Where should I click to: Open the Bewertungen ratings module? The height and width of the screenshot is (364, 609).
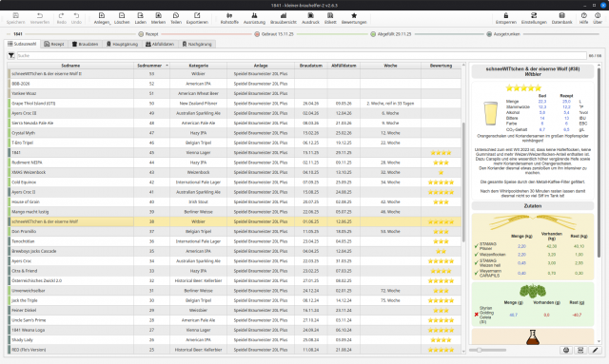(354, 18)
